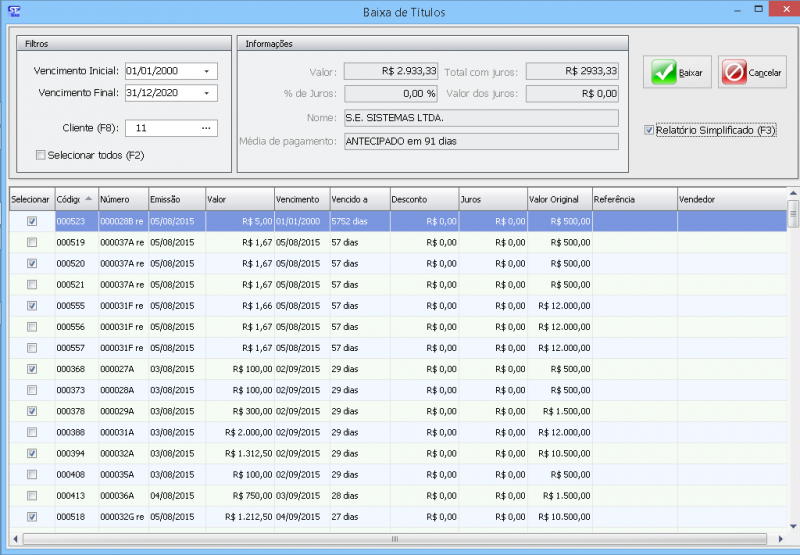
Task: Sort by Vencimento column header
Action: click(301, 199)
